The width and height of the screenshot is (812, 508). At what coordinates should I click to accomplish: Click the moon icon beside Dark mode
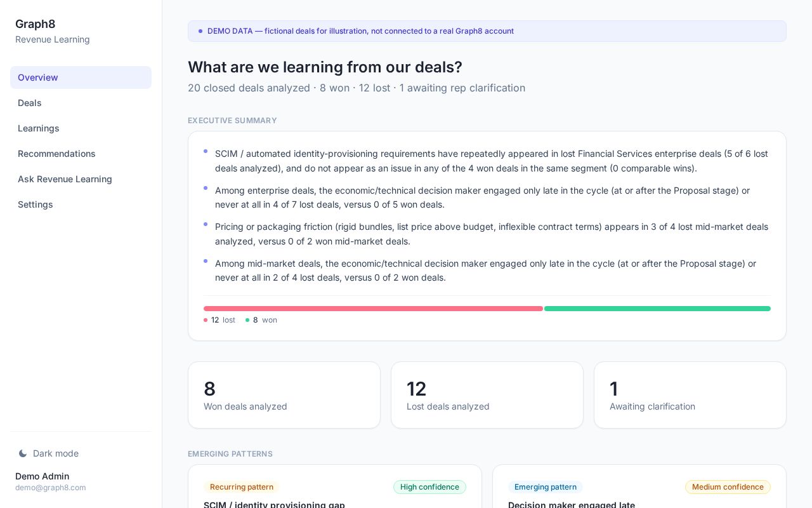tap(23, 453)
